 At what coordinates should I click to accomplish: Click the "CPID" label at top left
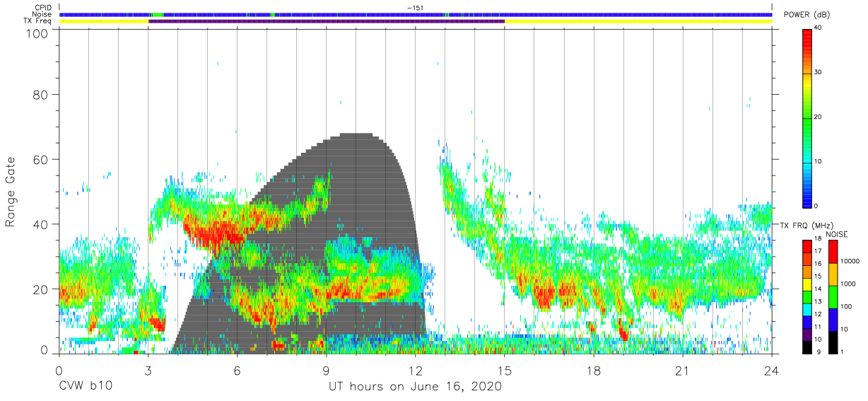pos(43,8)
